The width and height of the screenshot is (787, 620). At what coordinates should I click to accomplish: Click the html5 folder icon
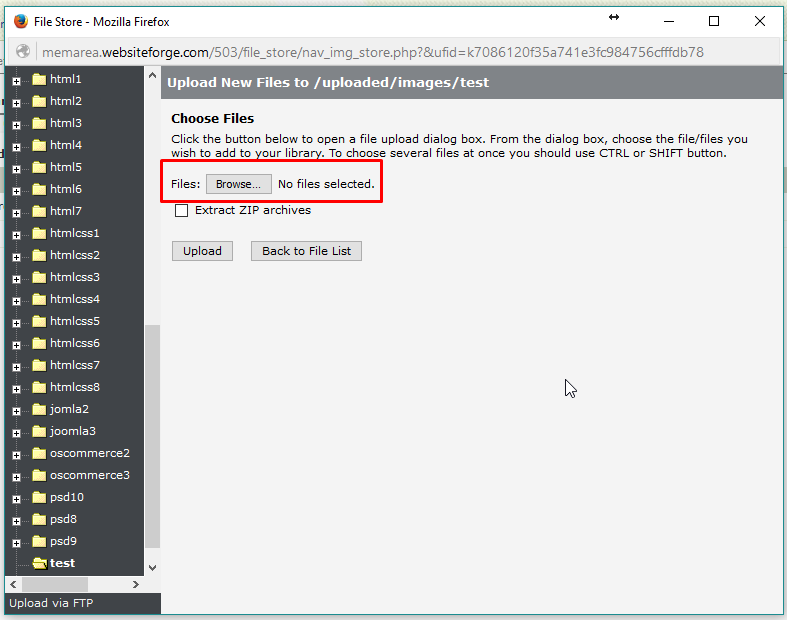tap(39, 167)
